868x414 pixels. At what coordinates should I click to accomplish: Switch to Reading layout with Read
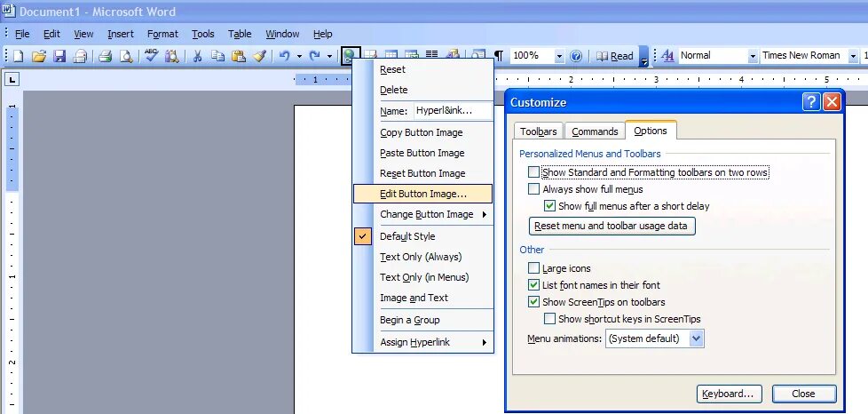tap(614, 55)
